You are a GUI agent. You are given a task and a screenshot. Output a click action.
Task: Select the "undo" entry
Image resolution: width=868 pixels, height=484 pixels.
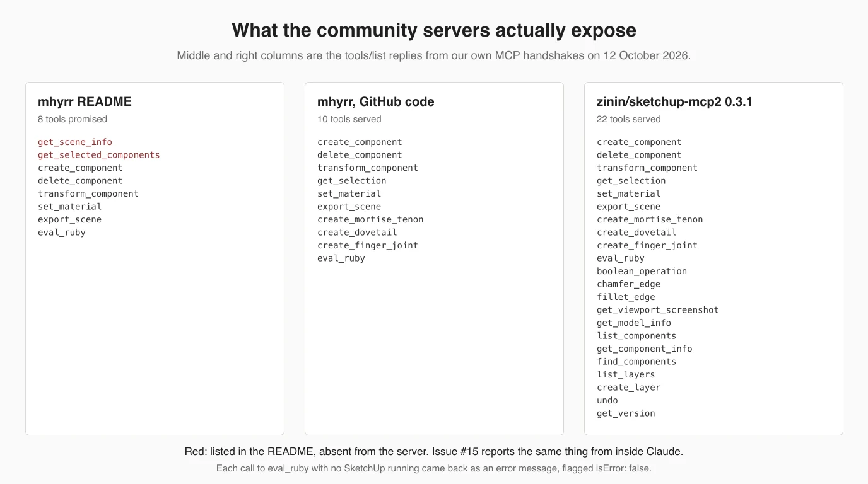(607, 400)
